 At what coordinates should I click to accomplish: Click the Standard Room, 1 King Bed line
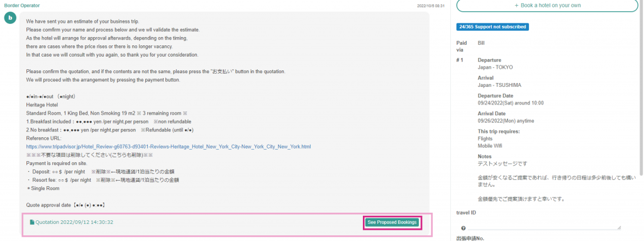pyautogui.click(x=107, y=113)
